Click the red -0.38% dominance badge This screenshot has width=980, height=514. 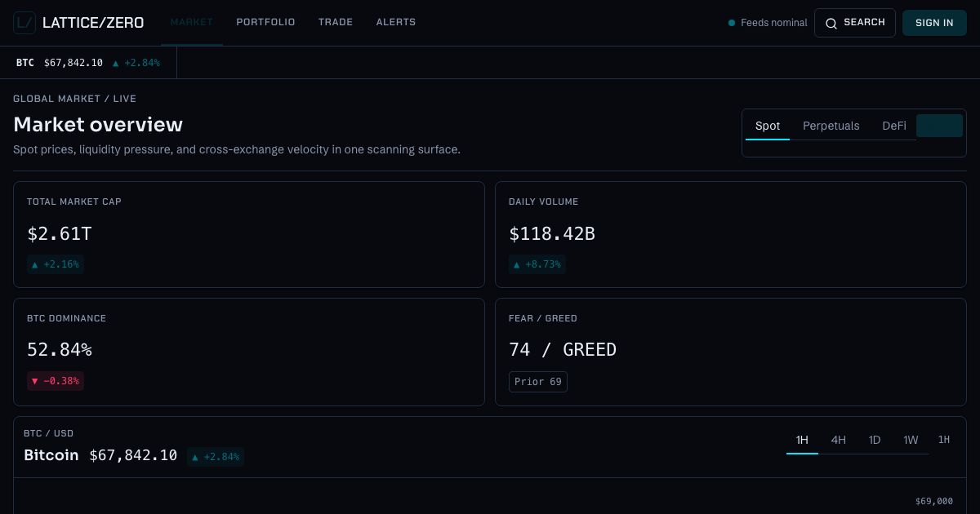[x=56, y=381]
